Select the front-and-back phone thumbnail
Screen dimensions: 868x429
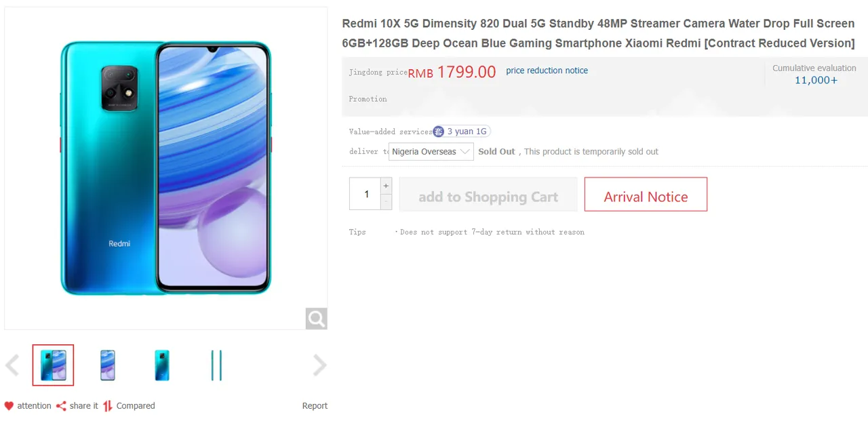click(x=53, y=365)
